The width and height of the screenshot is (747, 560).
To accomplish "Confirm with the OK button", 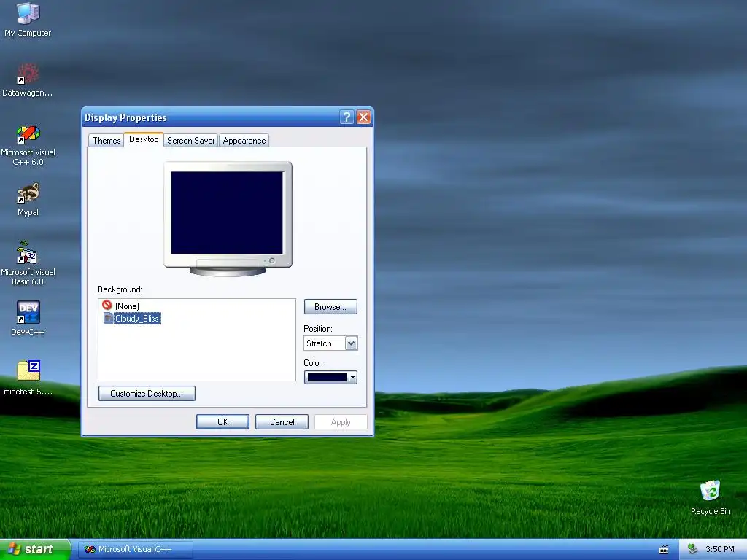I will coord(223,422).
